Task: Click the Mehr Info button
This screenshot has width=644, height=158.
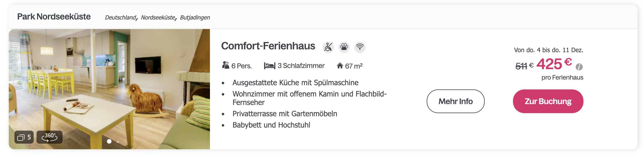Action: click(456, 101)
